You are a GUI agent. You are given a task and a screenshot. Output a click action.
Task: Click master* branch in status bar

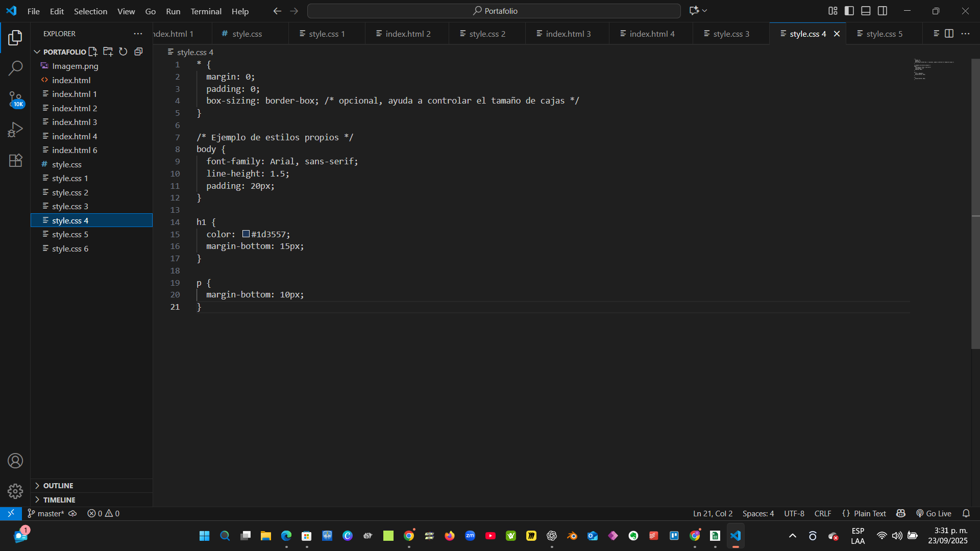(x=46, y=513)
